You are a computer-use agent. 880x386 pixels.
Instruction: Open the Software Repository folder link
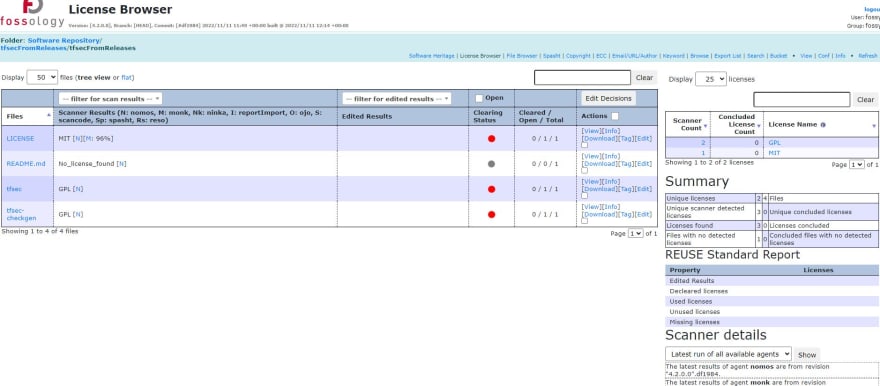pyautogui.click(x=65, y=40)
